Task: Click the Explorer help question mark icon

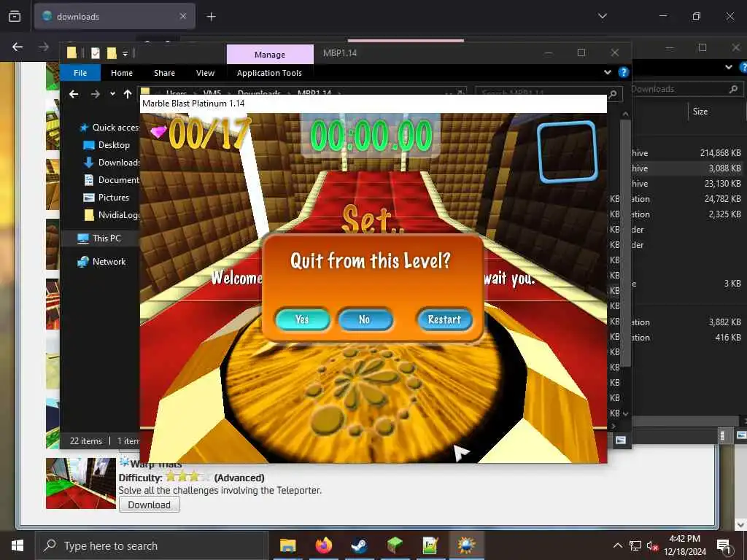Action: point(623,72)
